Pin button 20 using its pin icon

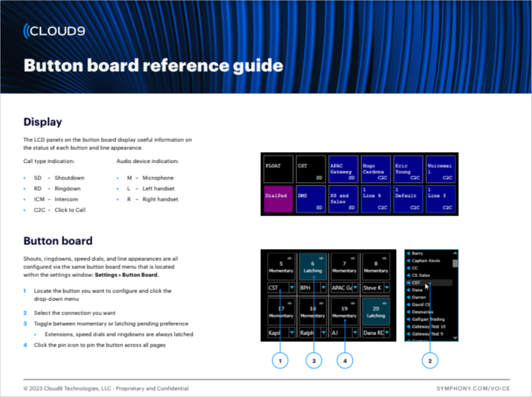tap(385, 303)
